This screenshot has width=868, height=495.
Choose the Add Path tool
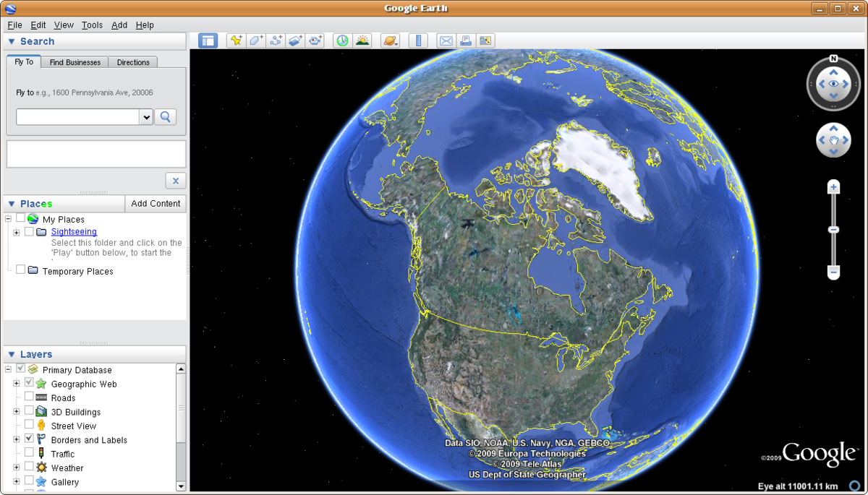click(276, 41)
